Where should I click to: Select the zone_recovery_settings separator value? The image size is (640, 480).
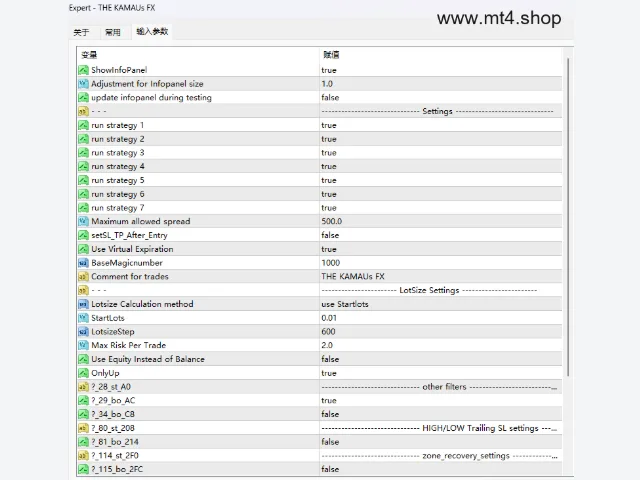pyautogui.click(x=439, y=456)
